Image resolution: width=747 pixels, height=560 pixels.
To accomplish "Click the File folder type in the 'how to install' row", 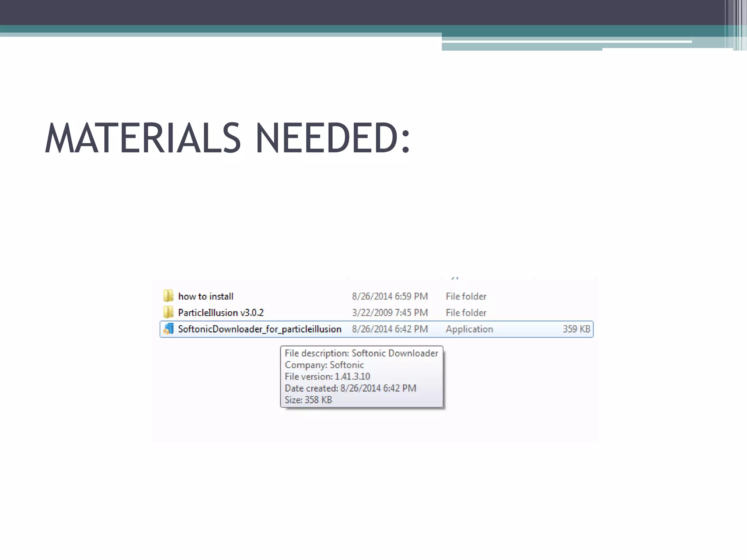I will tap(466, 296).
